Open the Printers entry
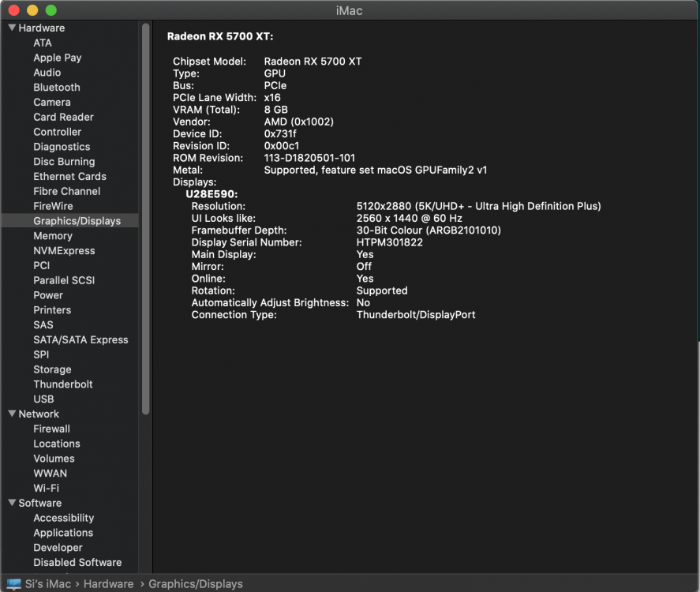The height and width of the screenshot is (592, 700). click(52, 310)
